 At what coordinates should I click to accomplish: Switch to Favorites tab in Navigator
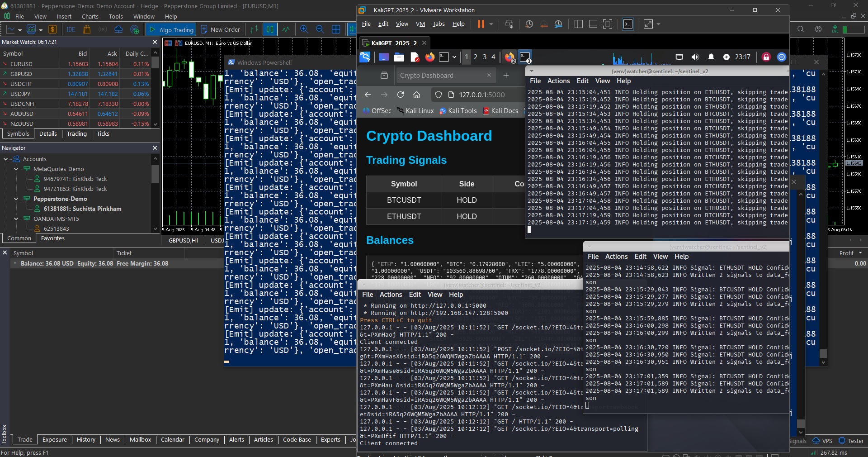[x=53, y=238]
